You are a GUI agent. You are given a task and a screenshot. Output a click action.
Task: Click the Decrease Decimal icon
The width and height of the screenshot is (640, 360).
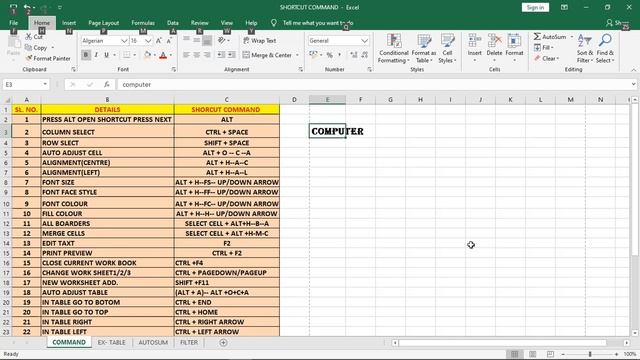[364, 55]
